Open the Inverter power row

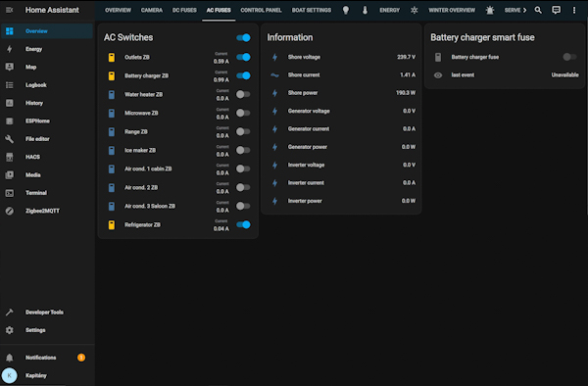[x=341, y=201]
